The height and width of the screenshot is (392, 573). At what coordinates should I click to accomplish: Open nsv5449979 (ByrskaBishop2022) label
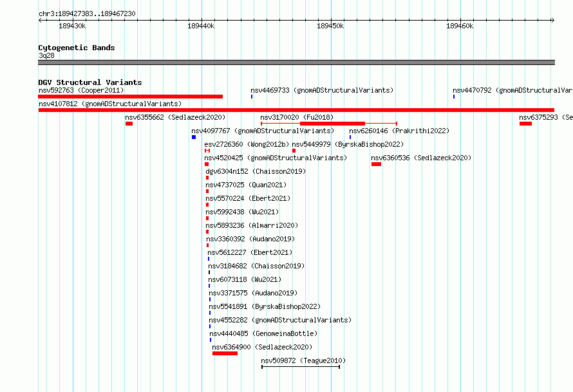(348, 144)
